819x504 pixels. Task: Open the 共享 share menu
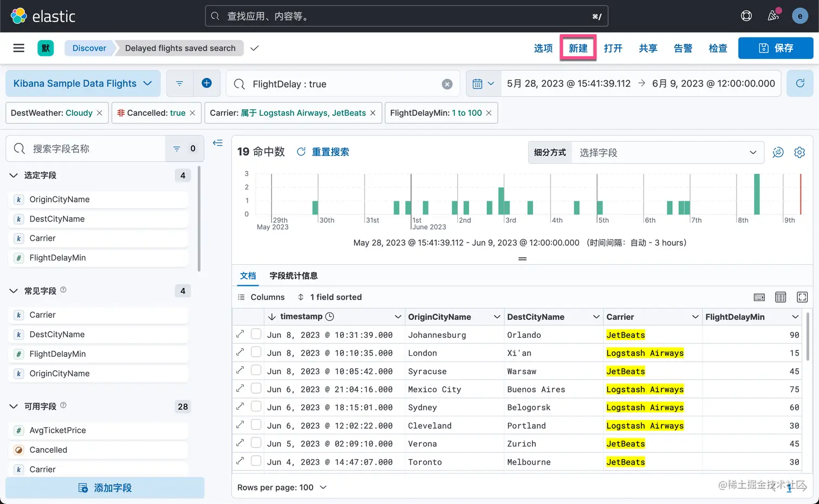[x=648, y=48]
